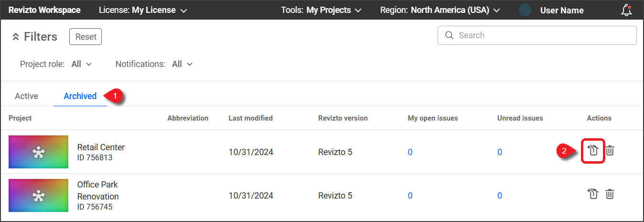Viewport: 644px width, 222px height.
Task: Open the Region North America dropdown
Action: (x=440, y=10)
